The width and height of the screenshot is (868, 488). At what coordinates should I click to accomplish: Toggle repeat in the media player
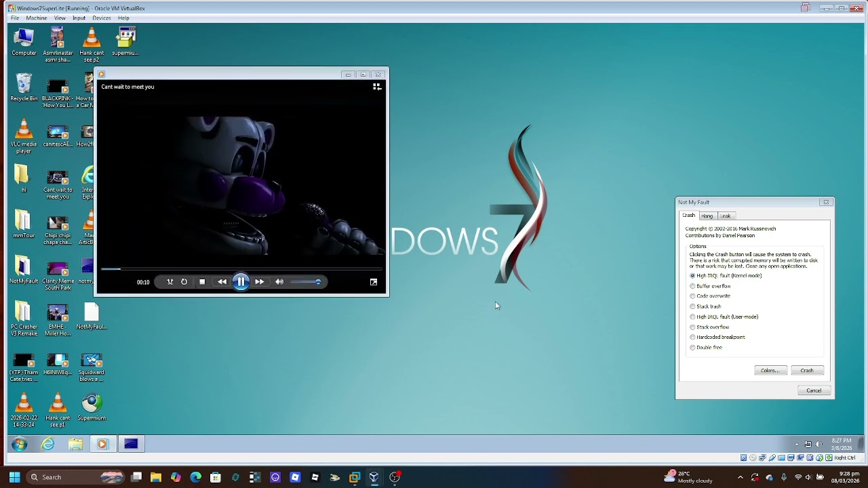(184, 282)
